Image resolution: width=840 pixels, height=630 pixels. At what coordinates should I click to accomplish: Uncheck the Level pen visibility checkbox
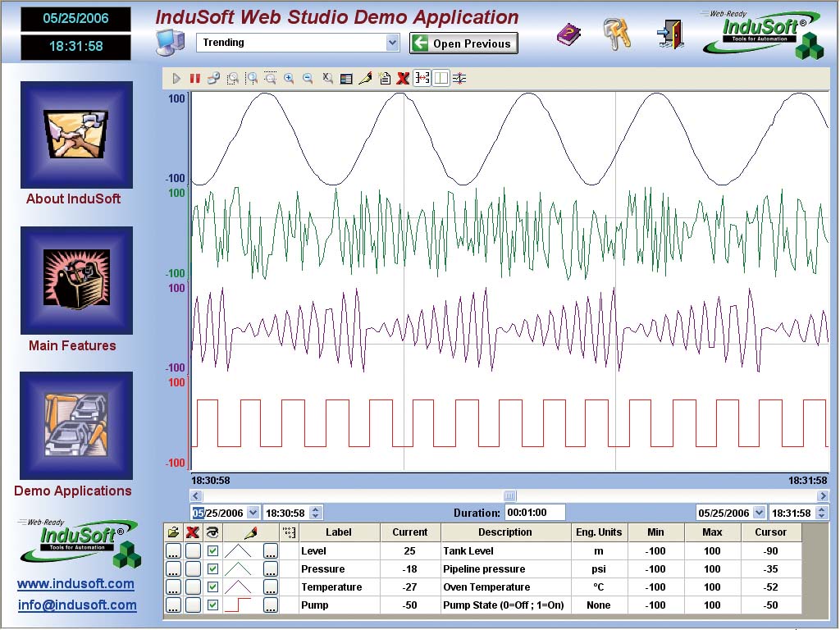(x=212, y=550)
